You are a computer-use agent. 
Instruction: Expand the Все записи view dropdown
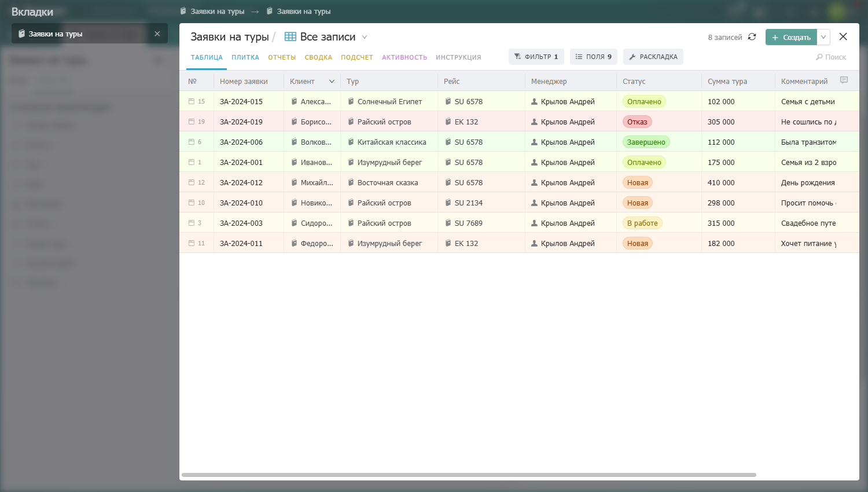[365, 37]
